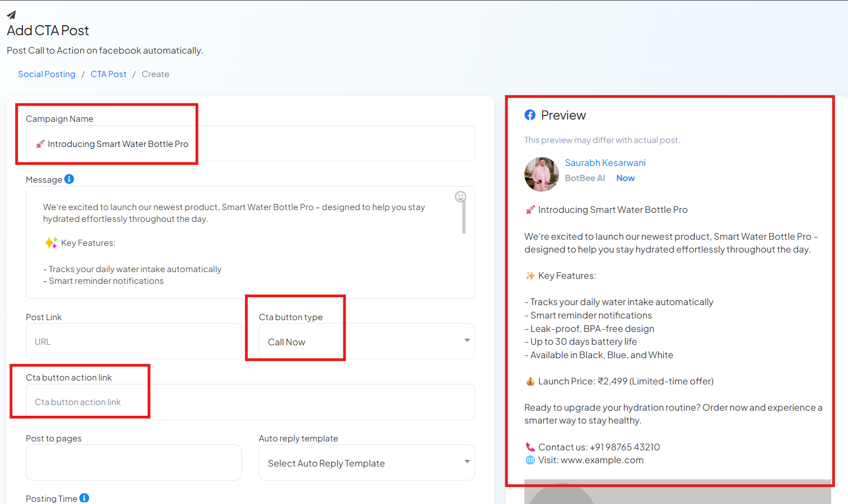
Task: Click the paper plane icon above Add CTA Post
Action: click(12, 15)
